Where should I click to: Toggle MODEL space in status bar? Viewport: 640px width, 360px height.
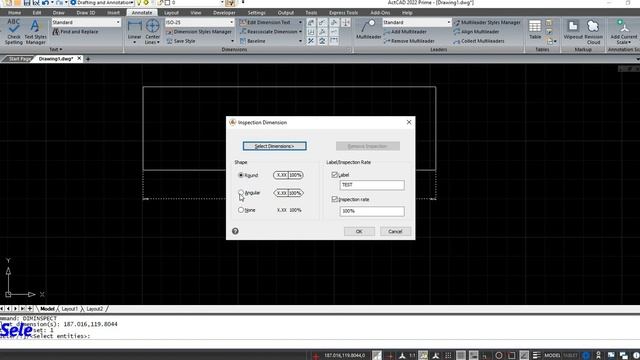pyautogui.click(x=552, y=356)
